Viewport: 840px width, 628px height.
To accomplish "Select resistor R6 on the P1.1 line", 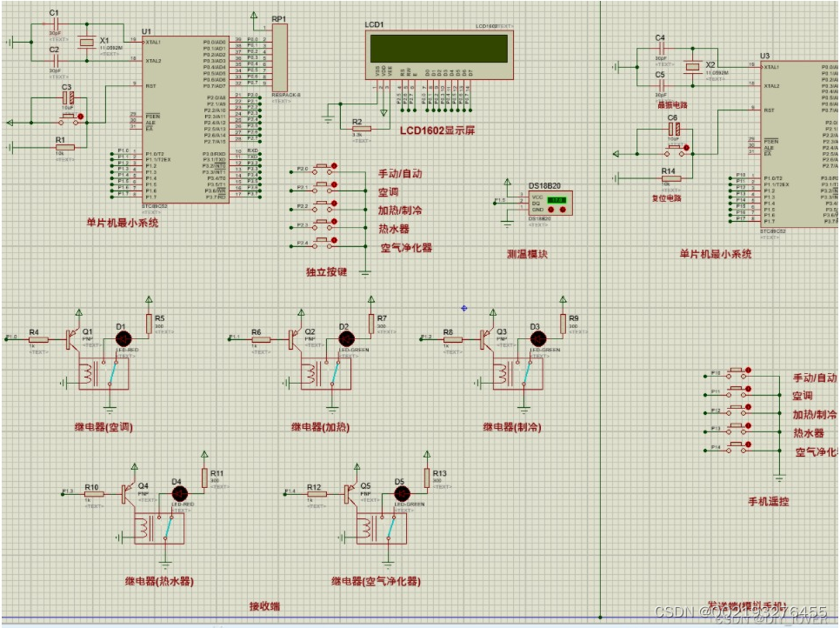I will point(261,340).
